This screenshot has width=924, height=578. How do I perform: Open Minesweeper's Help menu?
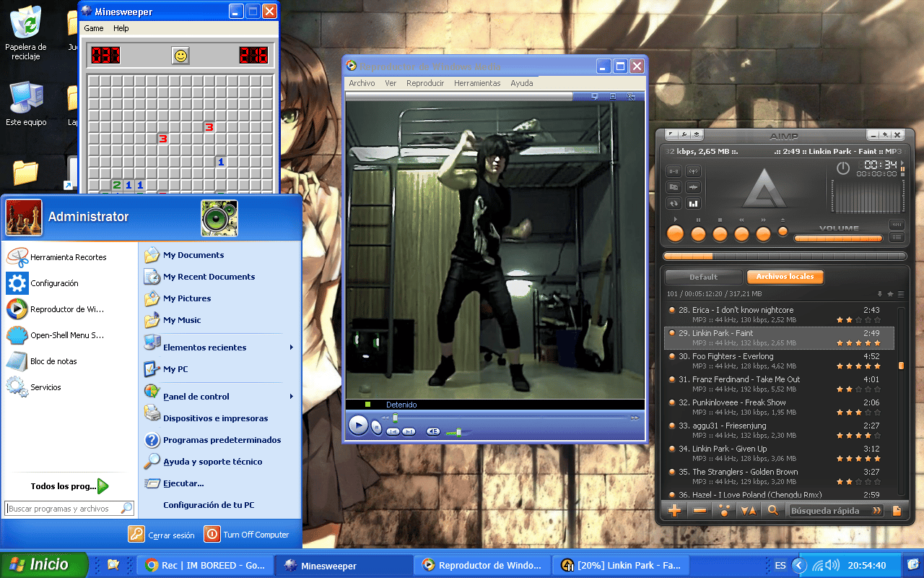click(121, 28)
